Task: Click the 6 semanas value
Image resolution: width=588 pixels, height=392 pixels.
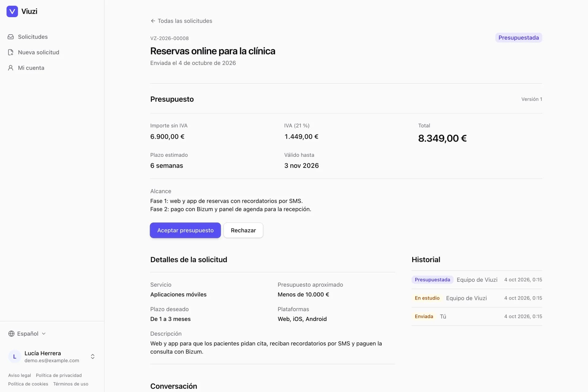Action: tap(167, 166)
